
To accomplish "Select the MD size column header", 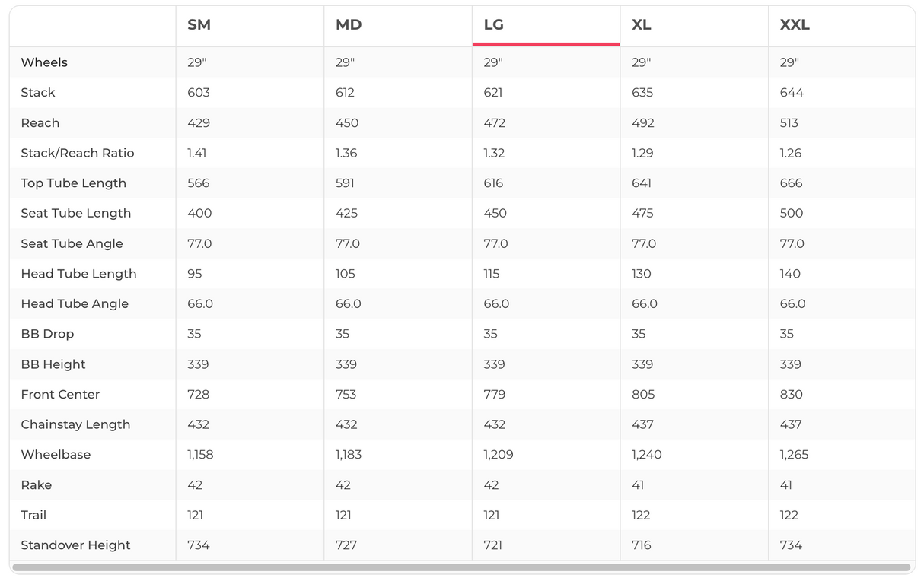I will click(x=349, y=25).
